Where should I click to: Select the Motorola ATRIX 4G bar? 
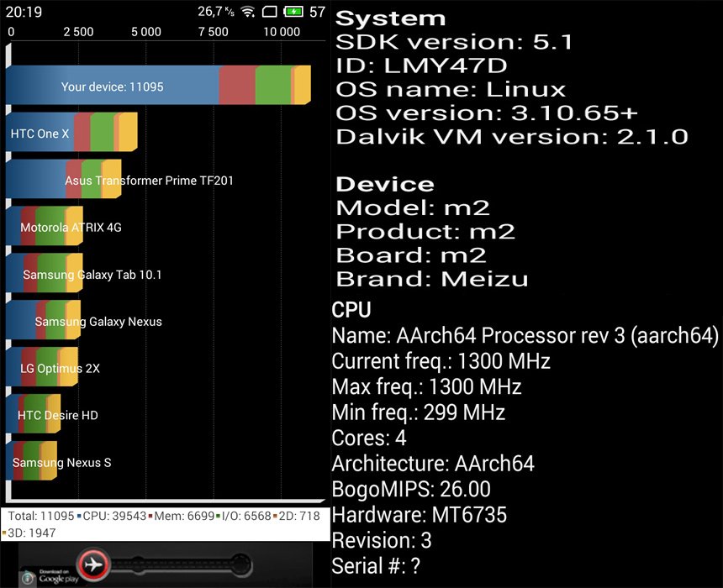click(x=45, y=226)
